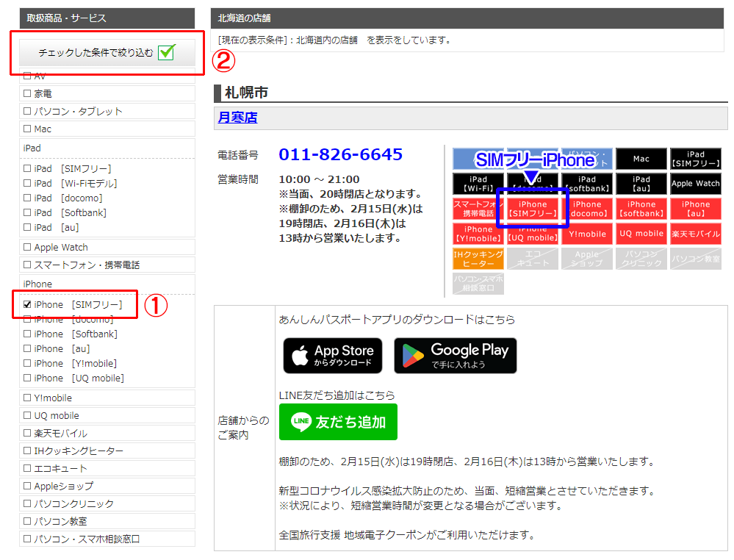This screenshot has width=734, height=560.
Task: Click the greyed エコキュート tile
Action: click(533, 259)
